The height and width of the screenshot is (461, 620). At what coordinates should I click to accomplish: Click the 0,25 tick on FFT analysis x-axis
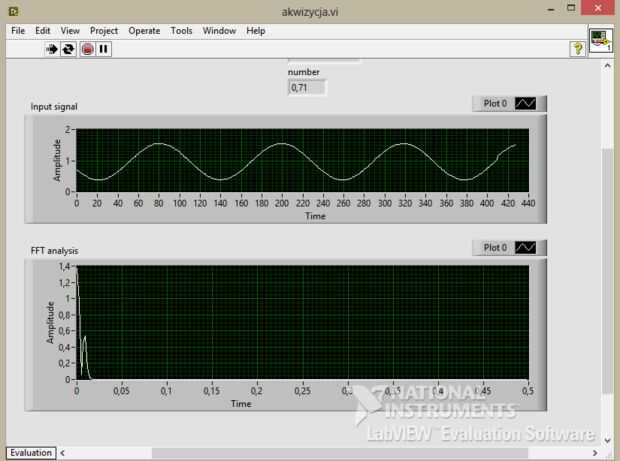pos(302,391)
